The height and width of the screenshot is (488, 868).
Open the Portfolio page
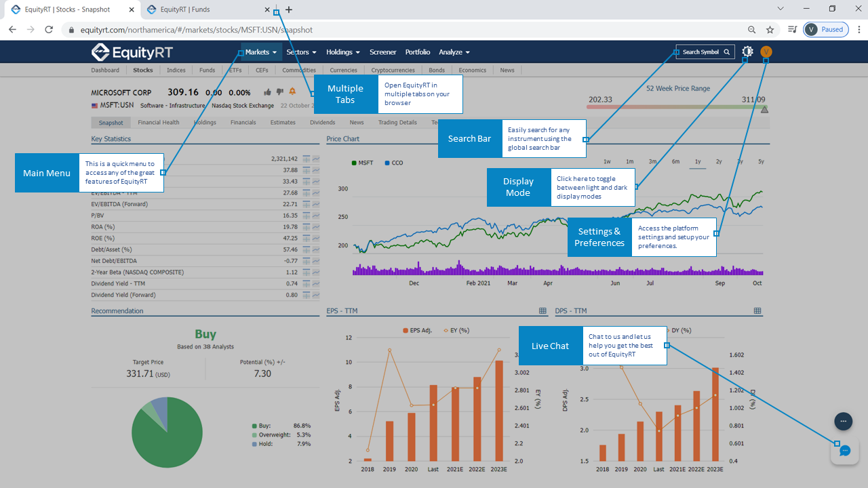(418, 52)
